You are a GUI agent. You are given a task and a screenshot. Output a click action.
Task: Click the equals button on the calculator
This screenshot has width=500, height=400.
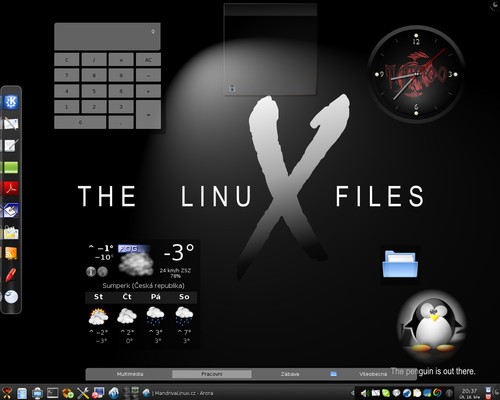(x=148, y=114)
